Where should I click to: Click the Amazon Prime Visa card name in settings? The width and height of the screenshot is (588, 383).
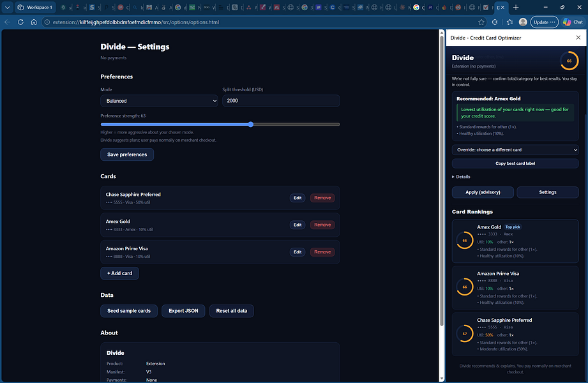pyautogui.click(x=127, y=249)
